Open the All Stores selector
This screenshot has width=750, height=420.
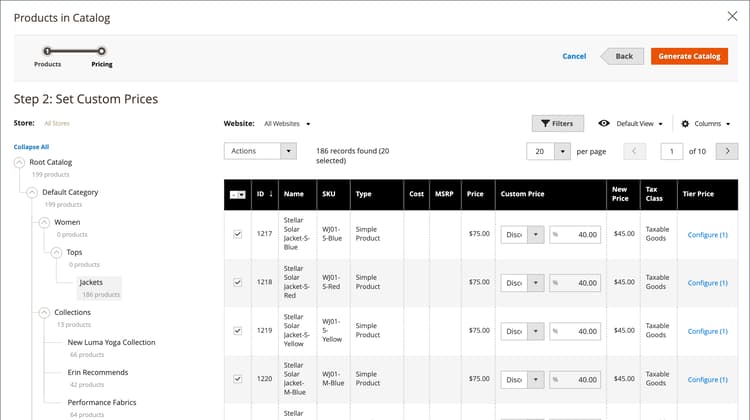[57, 123]
